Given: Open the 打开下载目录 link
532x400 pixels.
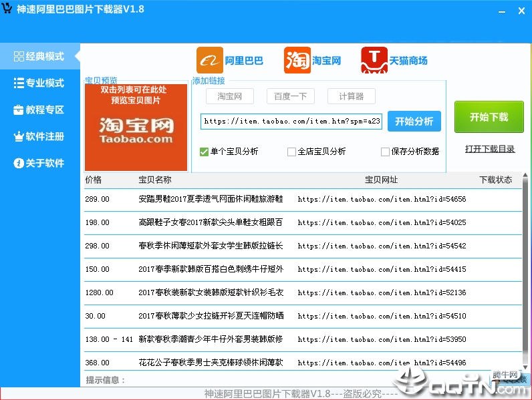Looking at the screenshot, I should [490, 149].
